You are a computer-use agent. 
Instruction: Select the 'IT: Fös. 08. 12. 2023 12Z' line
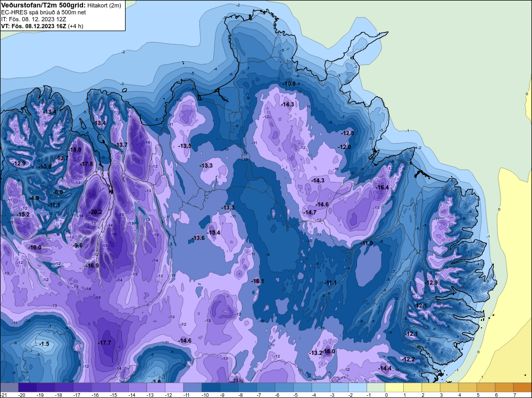tap(34, 19)
